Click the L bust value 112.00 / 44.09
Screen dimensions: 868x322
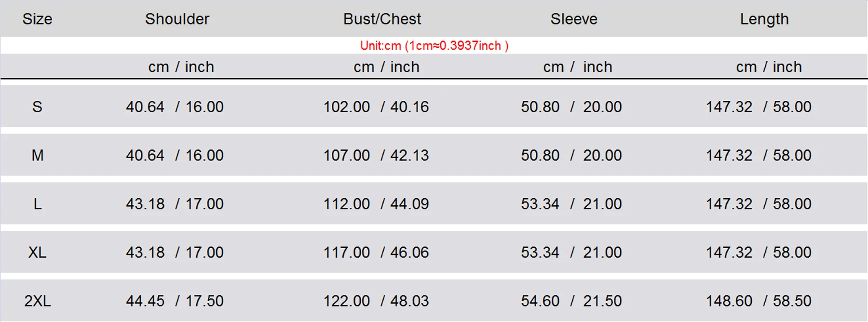376,204
